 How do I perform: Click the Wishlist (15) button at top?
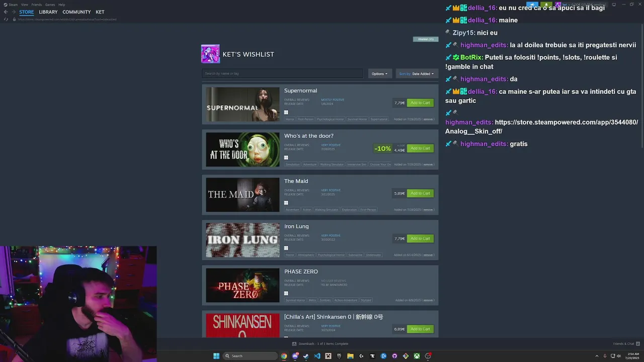pyautogui.click(x=426, y=39)
